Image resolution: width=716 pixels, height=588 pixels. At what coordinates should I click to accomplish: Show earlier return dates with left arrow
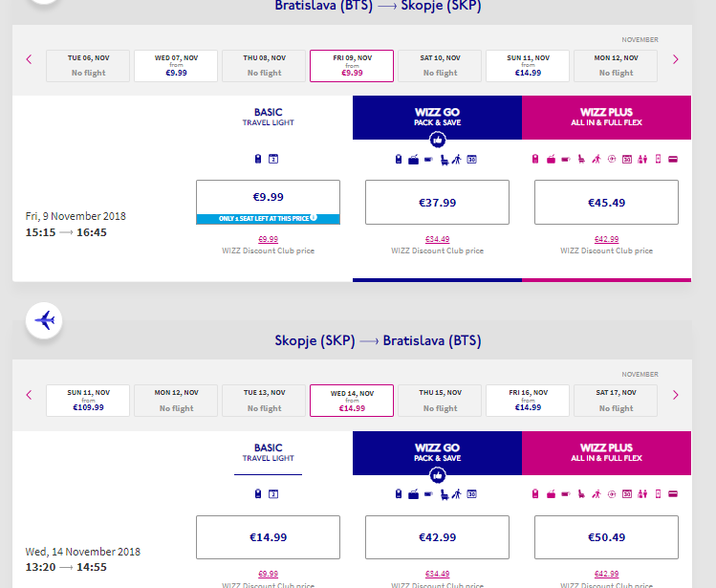click(x=29, y=394)
